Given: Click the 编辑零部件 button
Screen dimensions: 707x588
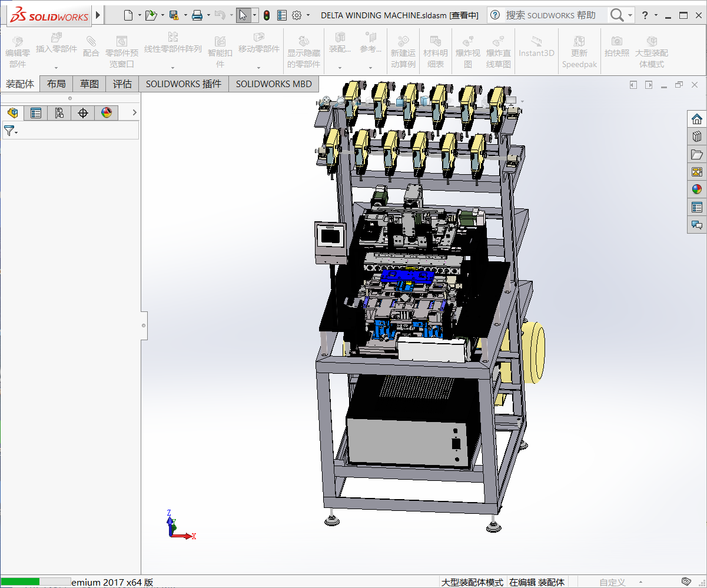Looking at the screenshot, I should pos(18,51).
